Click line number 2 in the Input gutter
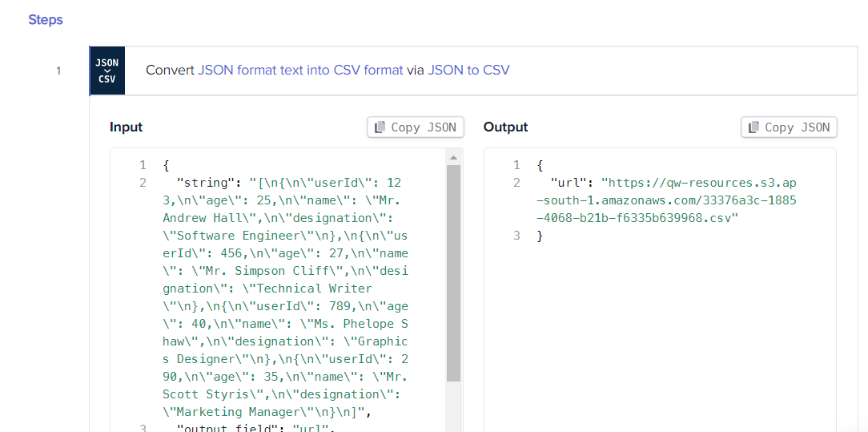The height and width of the screenshot is (432, 868). click(x=143, y=183)
